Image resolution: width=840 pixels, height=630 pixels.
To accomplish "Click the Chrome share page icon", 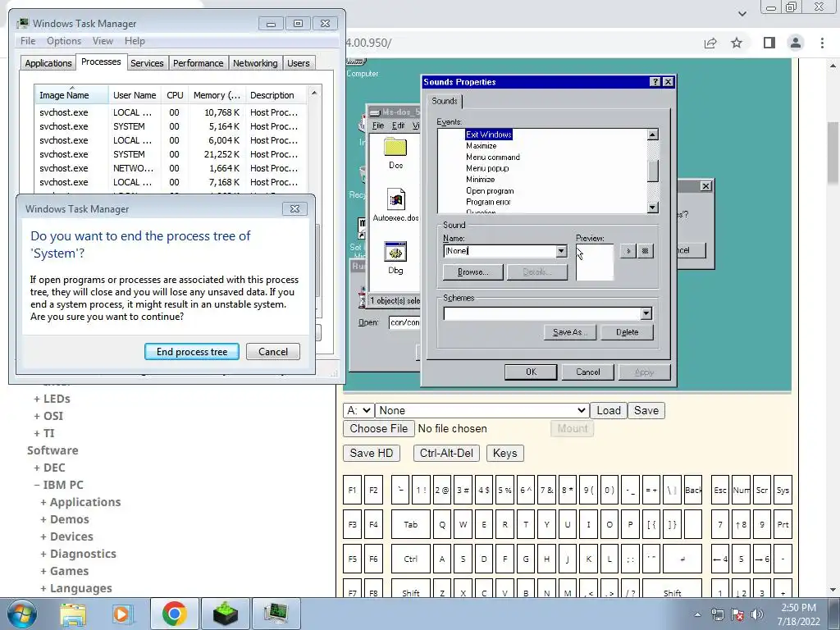I will point(710,43).
